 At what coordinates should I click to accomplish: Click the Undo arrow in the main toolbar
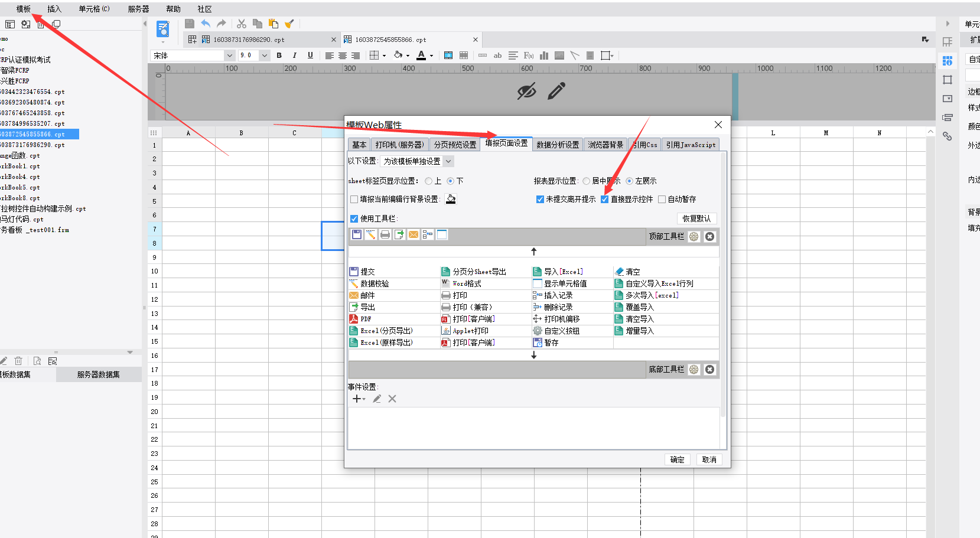206,24
